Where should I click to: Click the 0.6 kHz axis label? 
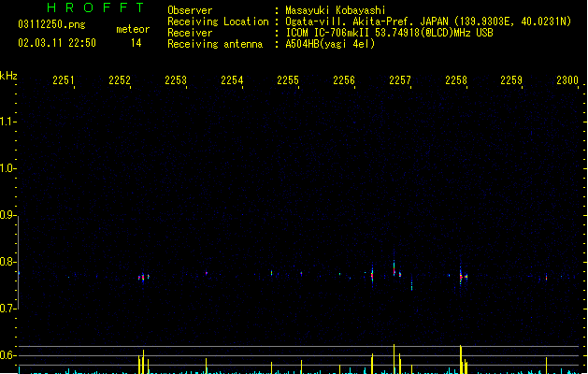[x=7, y=355]
